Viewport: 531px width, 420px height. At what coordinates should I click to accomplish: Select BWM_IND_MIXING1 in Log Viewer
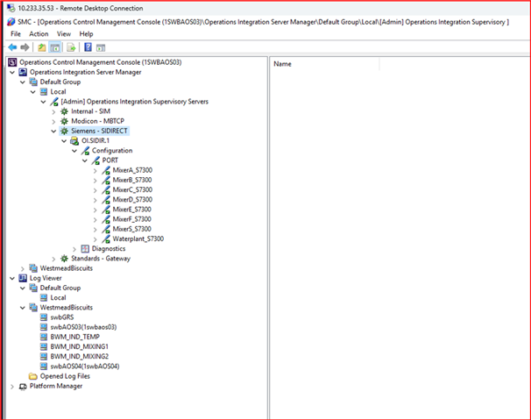[x=79, y=346]
